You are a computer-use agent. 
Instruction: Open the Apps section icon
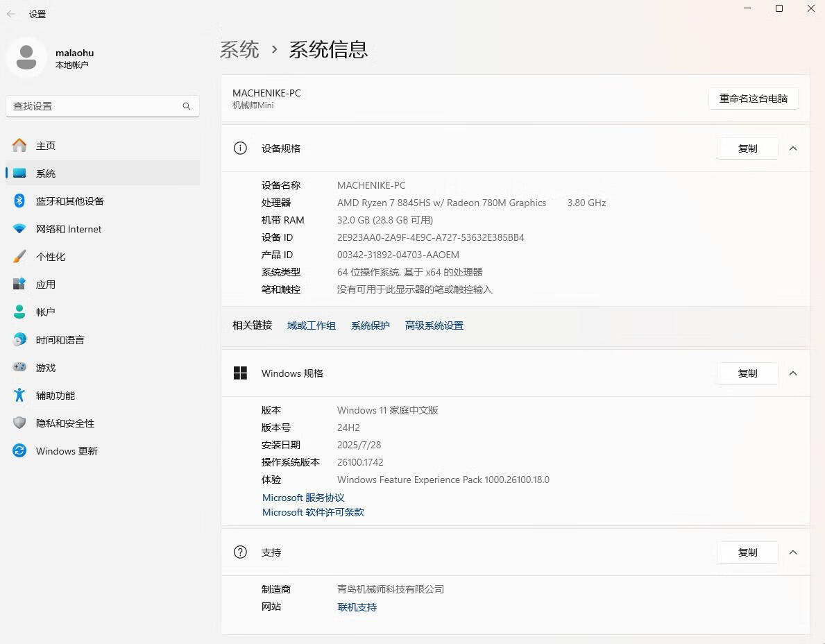tap(19, 285)
